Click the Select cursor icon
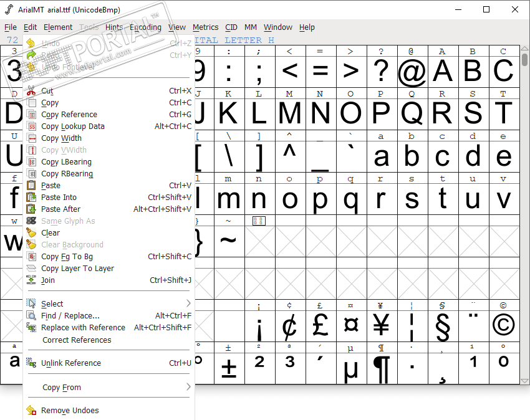The image size is (530, 420). 31,303
